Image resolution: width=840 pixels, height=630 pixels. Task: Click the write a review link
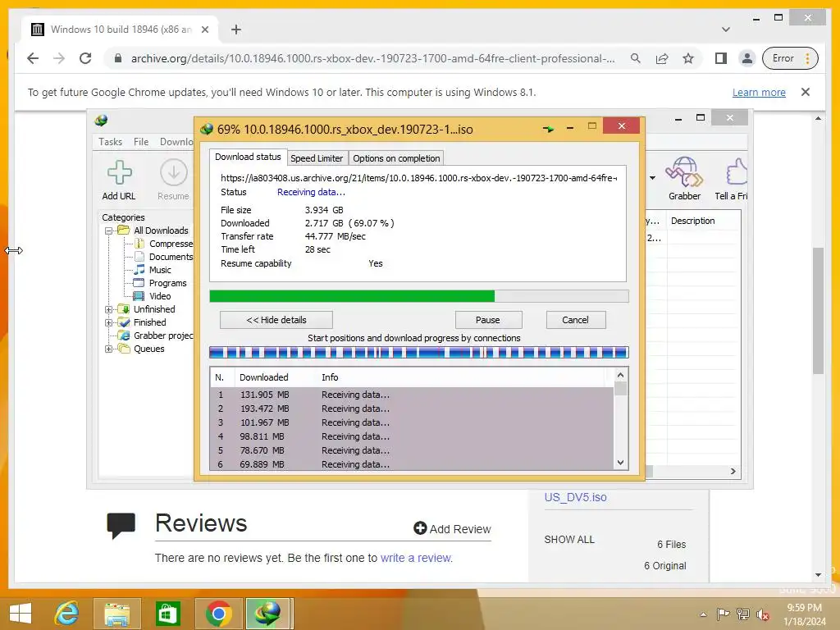pos(416,558)
